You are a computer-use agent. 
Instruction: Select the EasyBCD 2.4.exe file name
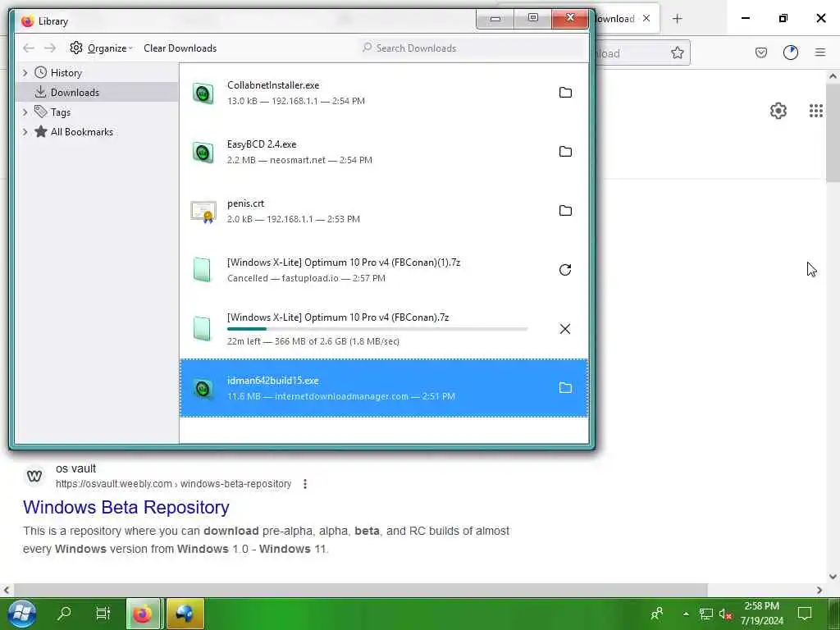coord(262,144)
